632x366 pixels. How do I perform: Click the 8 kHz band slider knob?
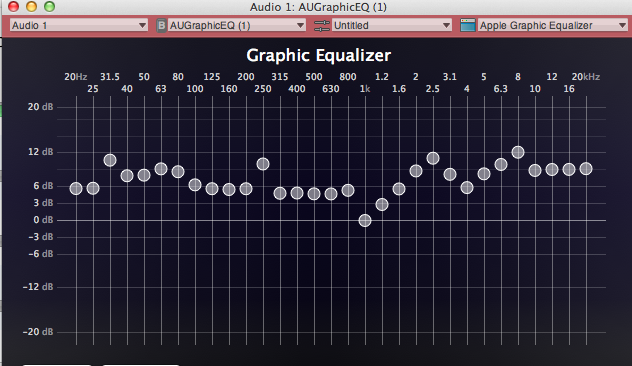(x=518, y=152)
